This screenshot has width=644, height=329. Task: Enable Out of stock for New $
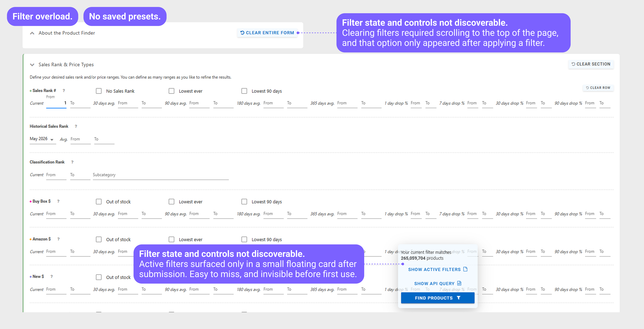coord(99,277)
